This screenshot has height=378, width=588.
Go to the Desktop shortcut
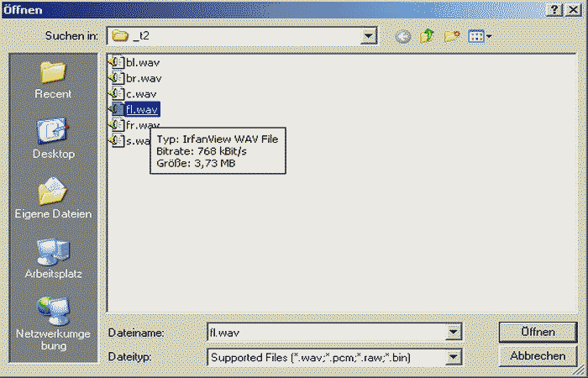click(x=53, y=139)
